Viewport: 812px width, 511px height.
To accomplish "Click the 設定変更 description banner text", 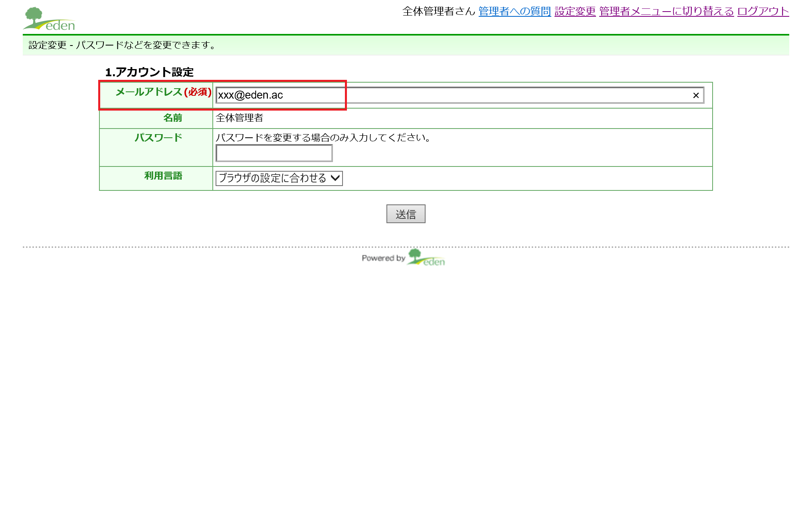I will (x=122, y=45).
